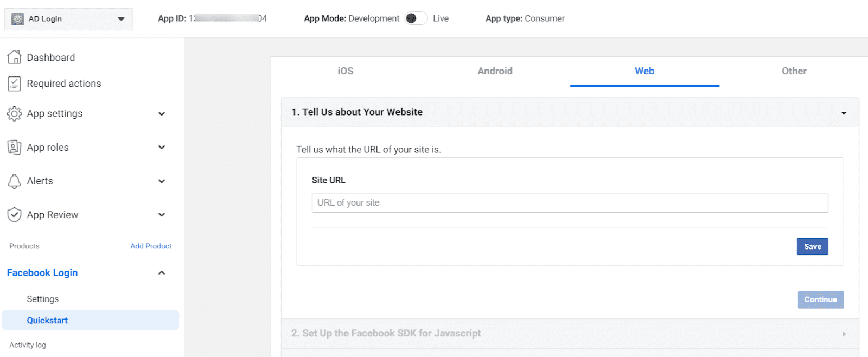Click the App settings label

click(55, 113)
